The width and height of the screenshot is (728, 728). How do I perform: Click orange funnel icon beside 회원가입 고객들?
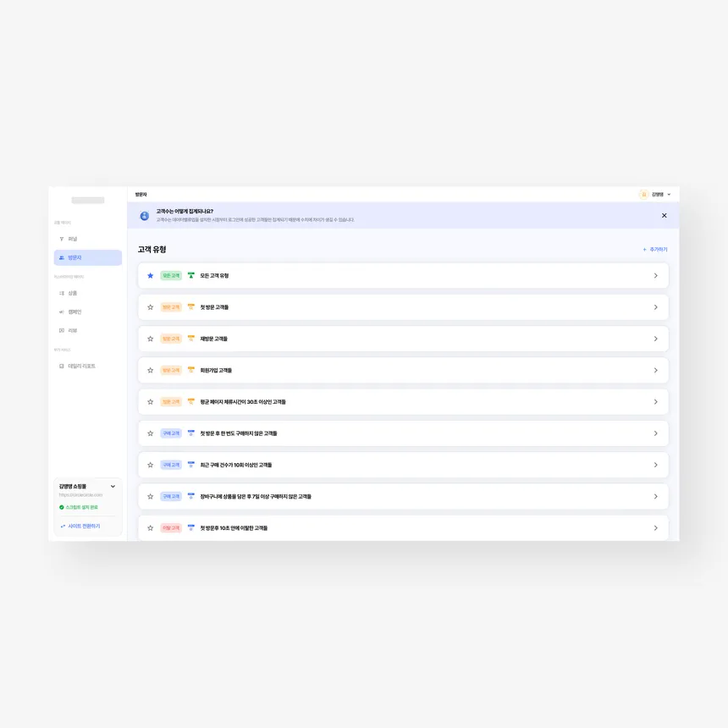pyautogui.click(x=190, y=370)
